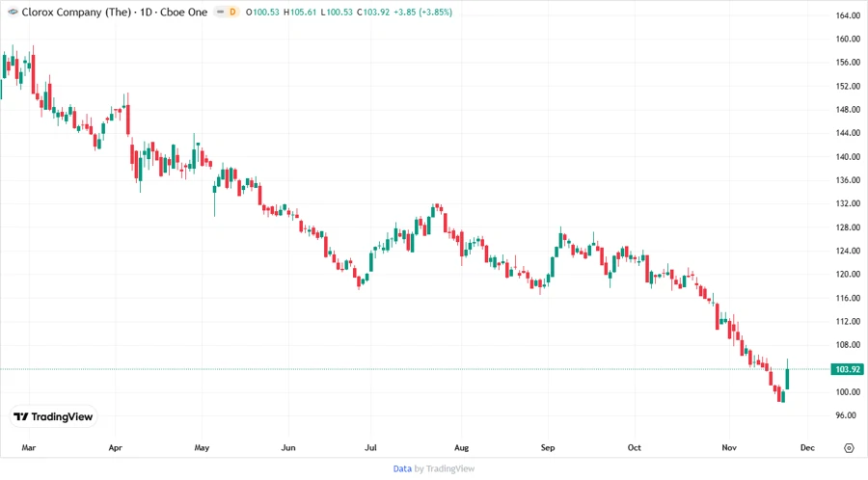The image size is (868, 480).
Task: Click the 'Sep' label on time axis
Action: (x=548, y=447)
